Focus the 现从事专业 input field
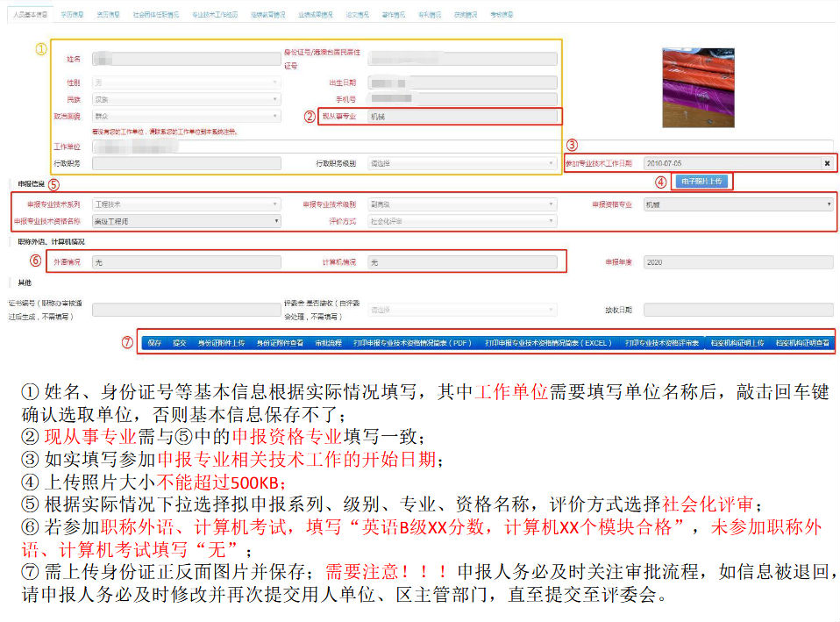Viewport: 840px width, 622px height. coord(462,116)
